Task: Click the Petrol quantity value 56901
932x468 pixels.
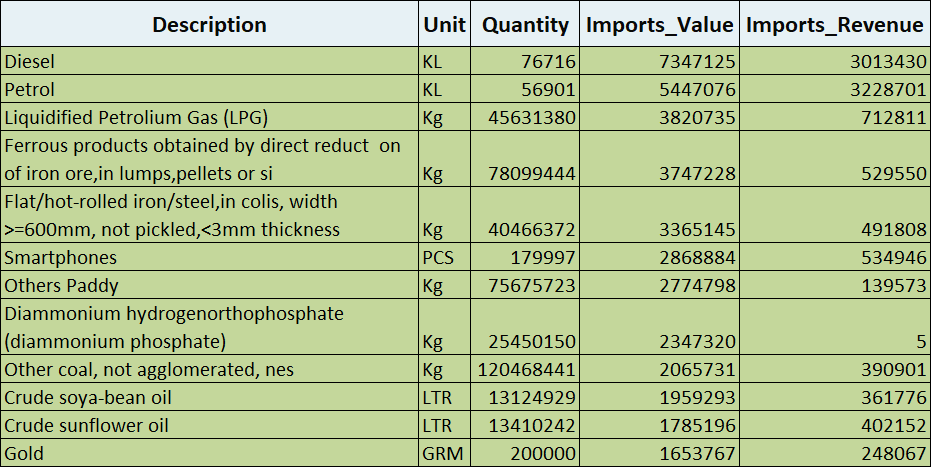Action: [x=525, y=89]
